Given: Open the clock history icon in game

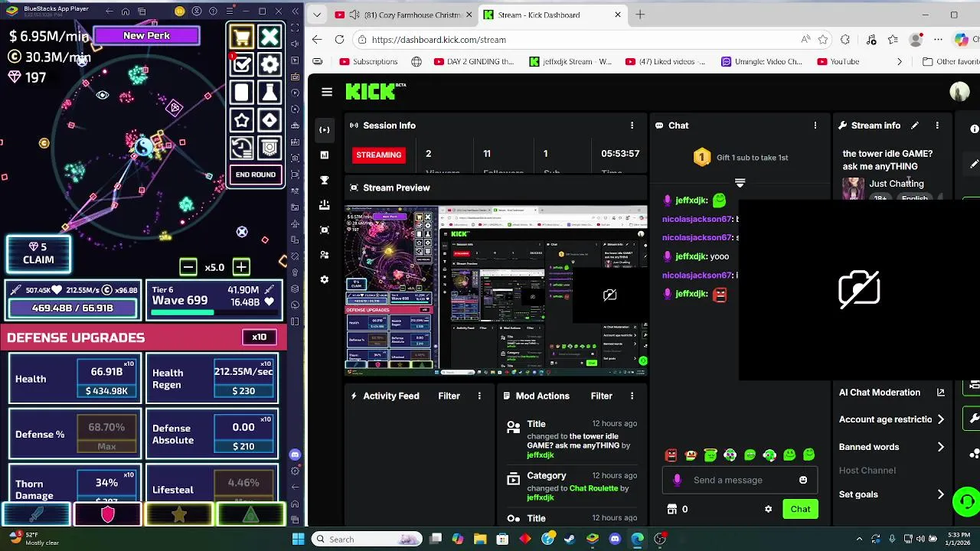Looking at the screenshot, I should coord(242,148).
